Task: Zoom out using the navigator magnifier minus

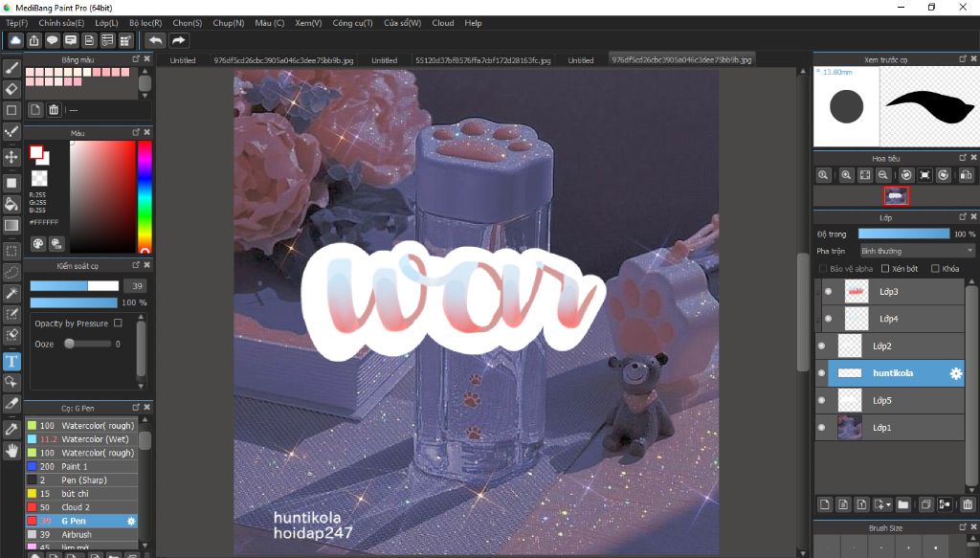Action: 882,175
